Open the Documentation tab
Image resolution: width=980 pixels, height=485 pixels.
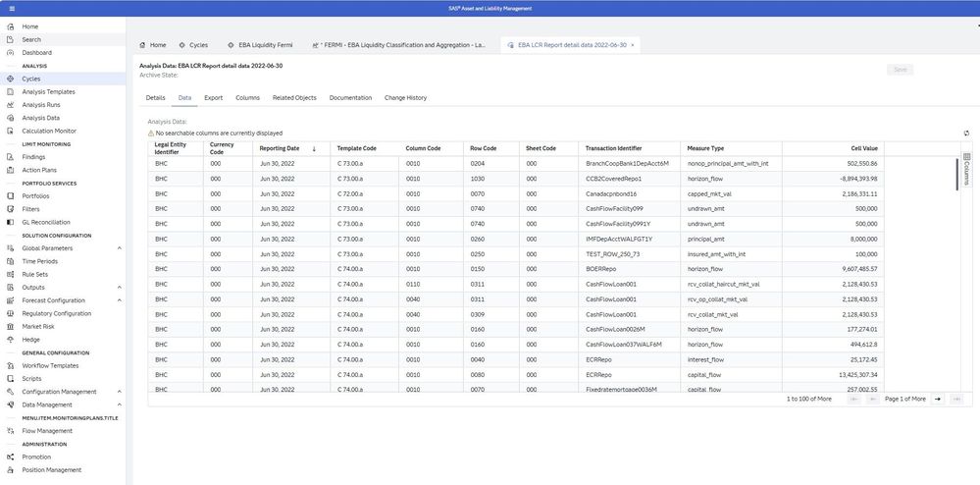(350, 98)
